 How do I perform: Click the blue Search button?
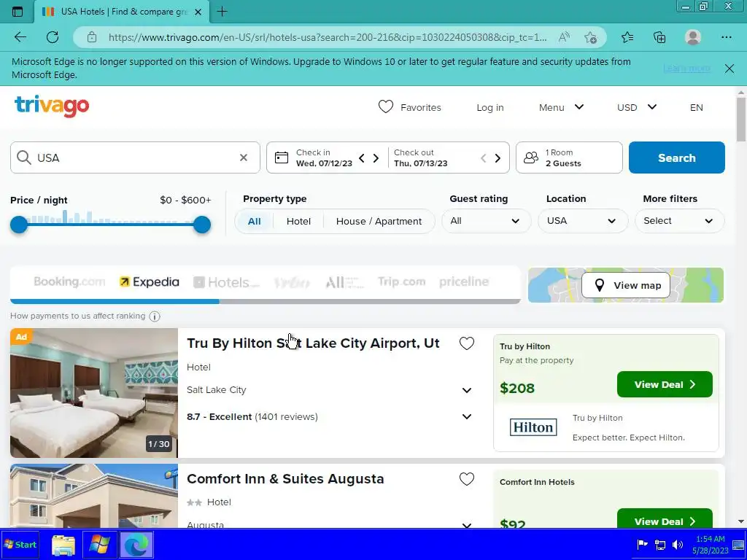(x=676, y=157)
